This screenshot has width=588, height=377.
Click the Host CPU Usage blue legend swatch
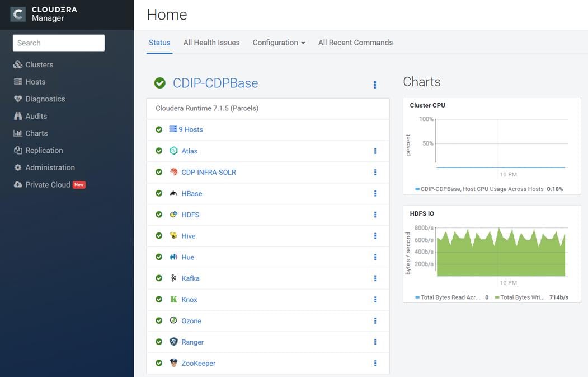(x=417, y=189)
